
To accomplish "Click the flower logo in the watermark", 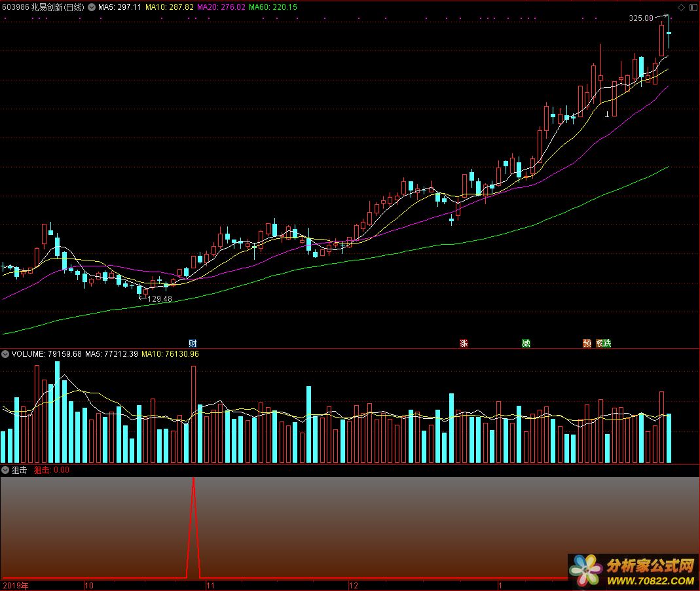I will click(x=585, y=571).
